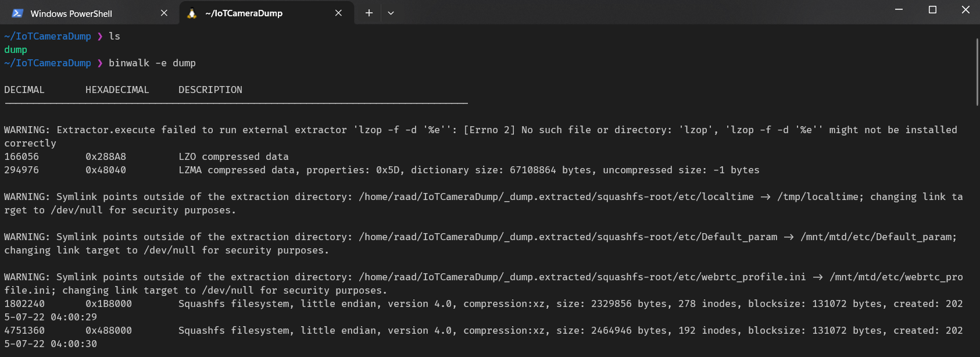Image resolution: width=980 pixels, height=357 pixels.
Task: Click the 4751360 decimal offset entry
Action: tap(24, 330)
